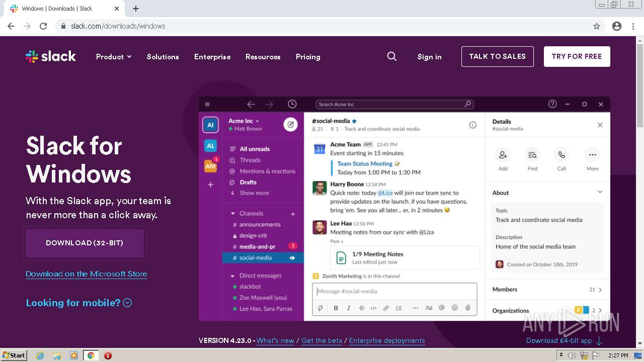Click the Download (32-bit) button
This screenshot has height=362, width=644.
coord(85,243)
